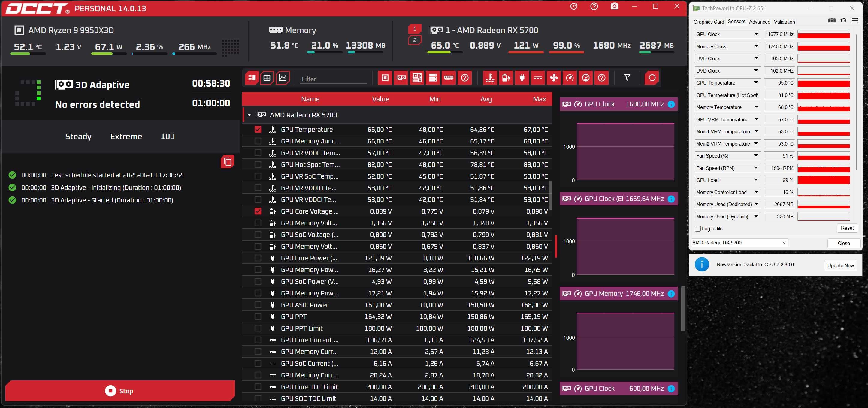Open GPU Clock sensor dropdown in GPU-Z

tap(756, 34)
